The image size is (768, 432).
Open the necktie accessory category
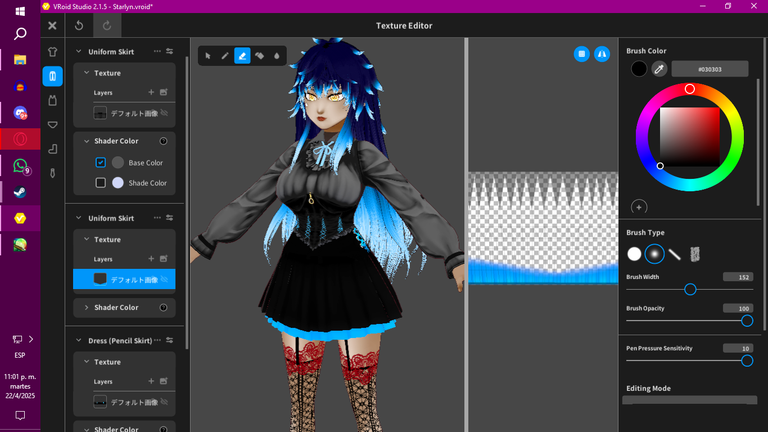52,173
